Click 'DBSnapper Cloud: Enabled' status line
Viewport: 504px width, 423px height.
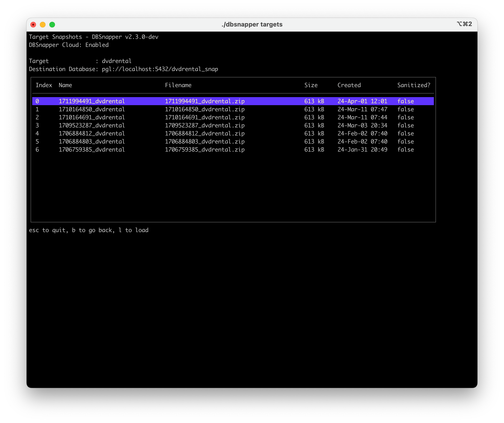click(x=69, y=45)
